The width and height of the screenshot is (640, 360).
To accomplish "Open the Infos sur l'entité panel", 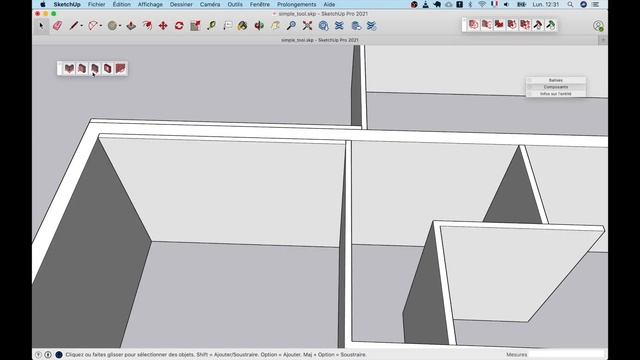I will [556, 94].
